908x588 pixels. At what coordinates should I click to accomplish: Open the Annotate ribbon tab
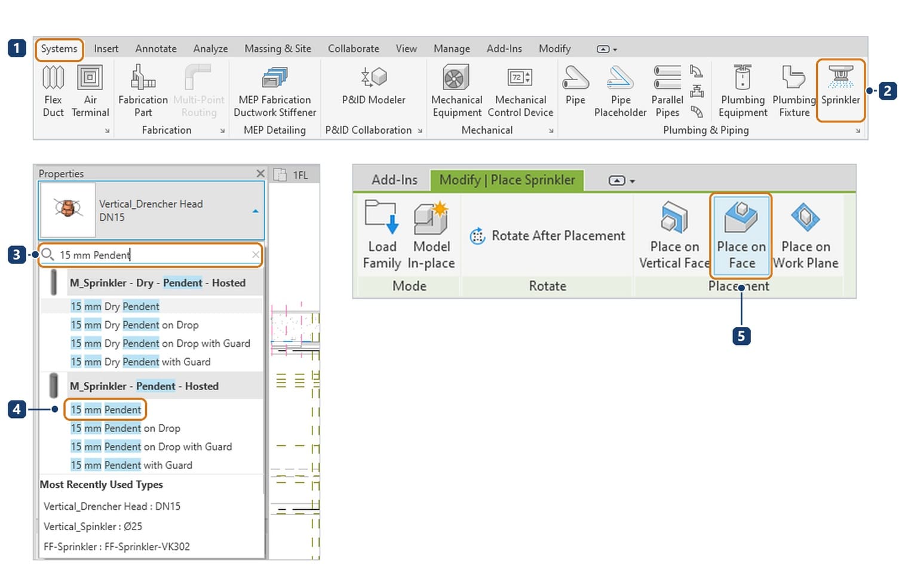156,49
